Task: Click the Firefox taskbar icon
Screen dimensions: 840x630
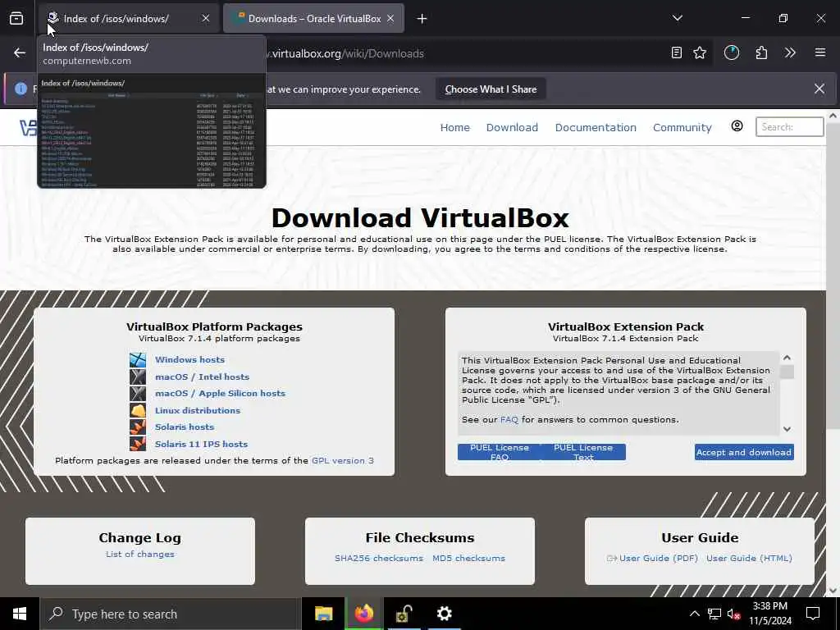Action: tap(363, 614)
